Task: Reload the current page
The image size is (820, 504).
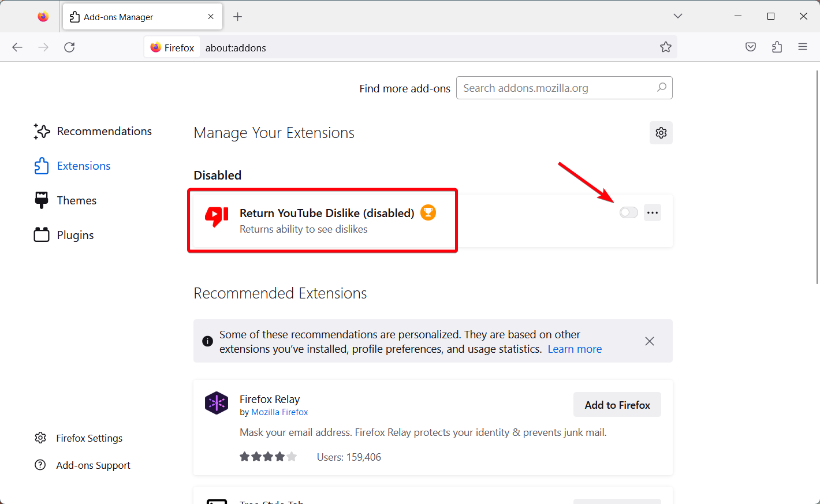Action: click(69, 47)
